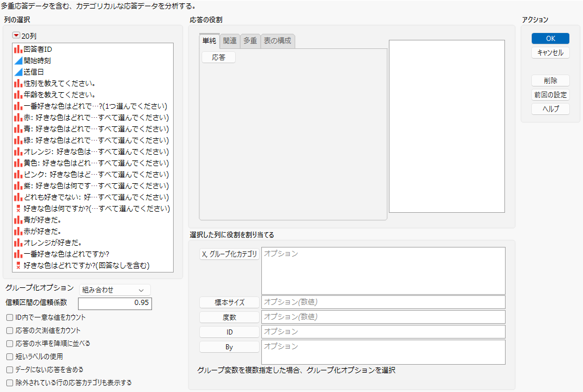The height and width of the screenshot is (392, 583).
Task: Click the icon beside 性別を教えてください。
Action: [18, 83]
